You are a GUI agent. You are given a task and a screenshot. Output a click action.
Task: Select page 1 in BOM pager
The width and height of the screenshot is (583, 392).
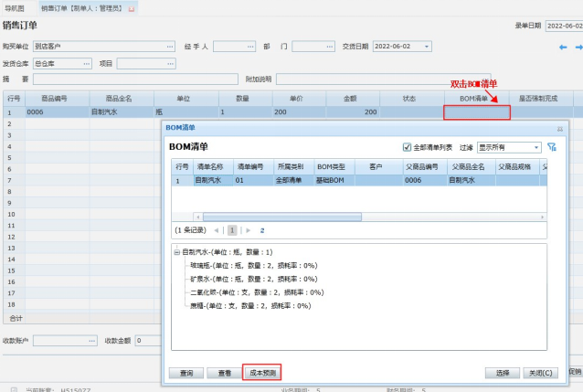(232, 230)
